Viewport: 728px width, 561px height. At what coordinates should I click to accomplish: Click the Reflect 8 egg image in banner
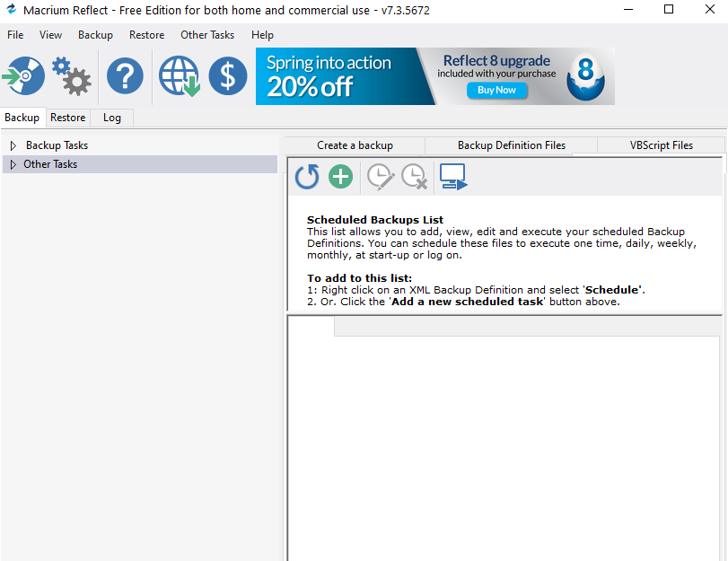click(585, 76)
